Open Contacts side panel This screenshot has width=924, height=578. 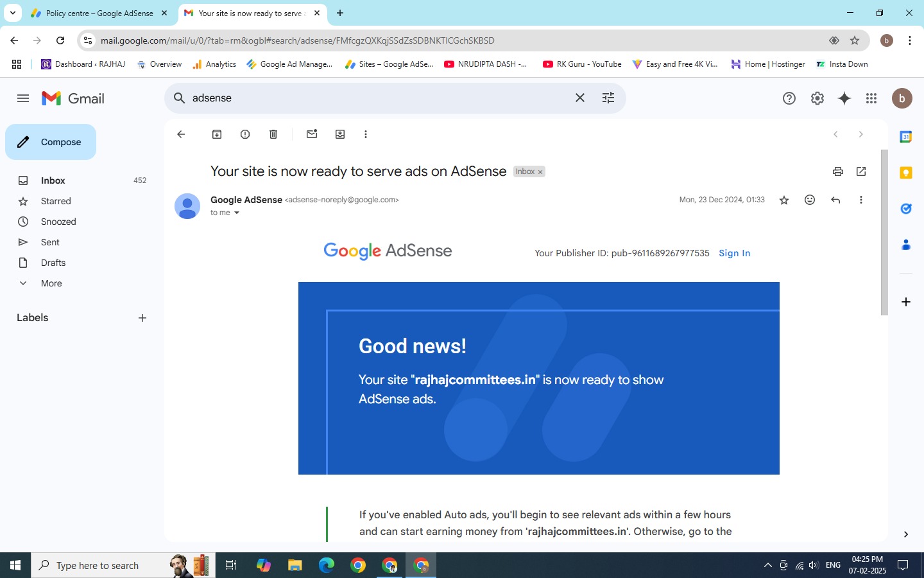coord(906,245)
